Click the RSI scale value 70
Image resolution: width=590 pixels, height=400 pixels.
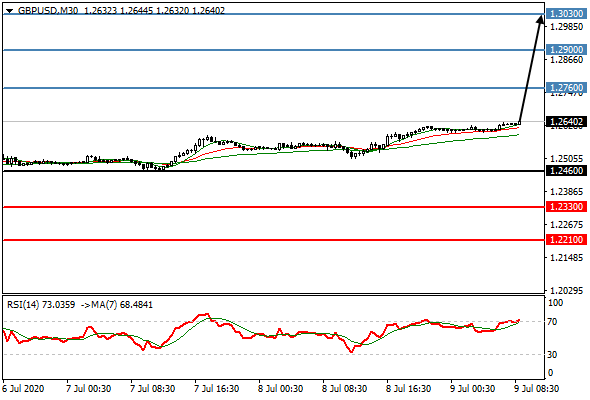click(x=552, y=322)
